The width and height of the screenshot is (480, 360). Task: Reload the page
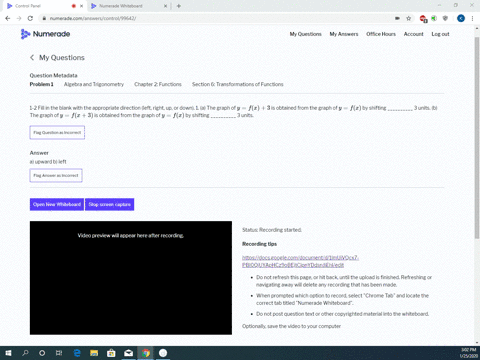[x=30, y=18]
